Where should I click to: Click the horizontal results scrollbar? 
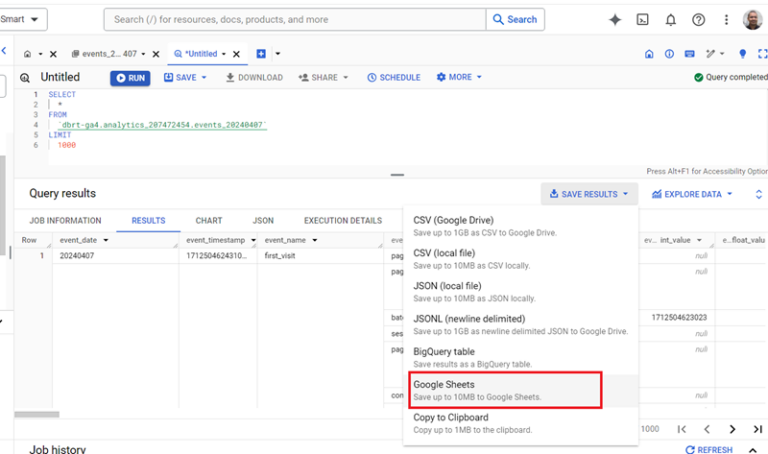pyautogui.click(x=37, y=414)
